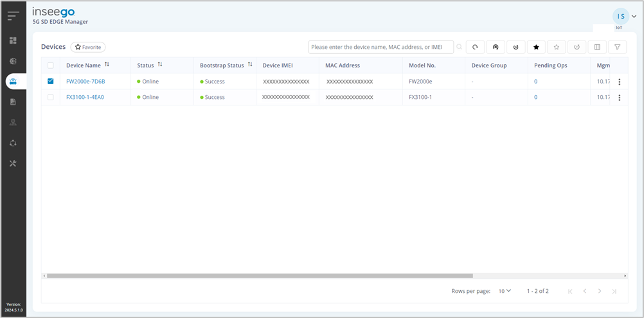Go to the next page

tap(600, 291)
